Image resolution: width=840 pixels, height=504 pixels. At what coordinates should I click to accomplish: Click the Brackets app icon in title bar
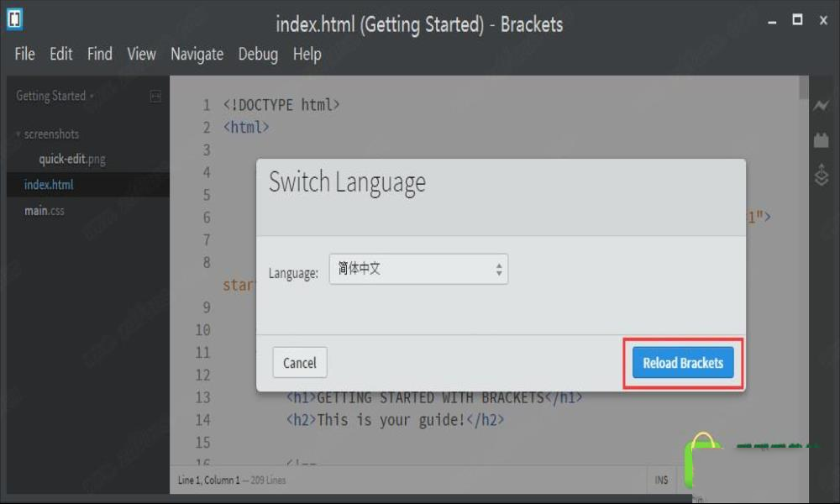[x=14, y=21]
